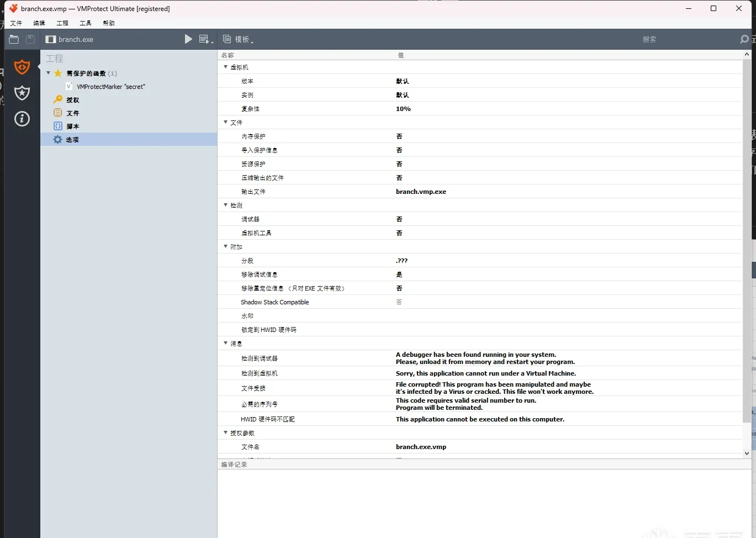756x538 pixels.
Task: Toggle the 内存保护 value 否
Action: coord(399,136)
